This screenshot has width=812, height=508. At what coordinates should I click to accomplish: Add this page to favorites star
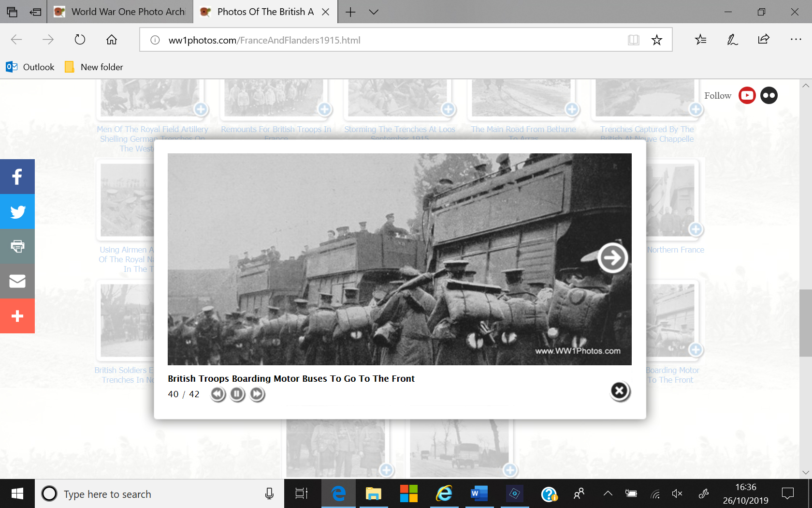click(x=656, y=40)
